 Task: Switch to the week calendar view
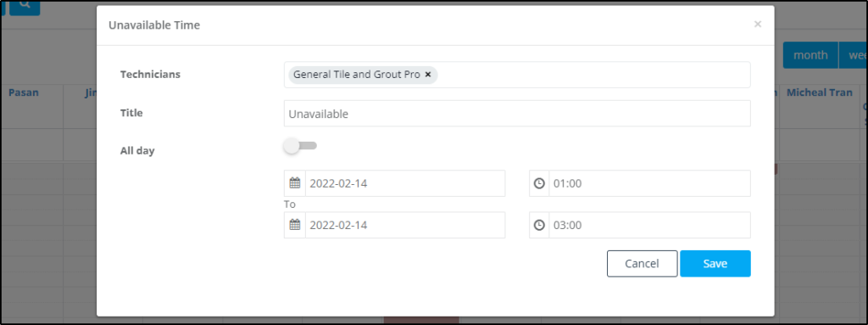[x=854, y=55]
